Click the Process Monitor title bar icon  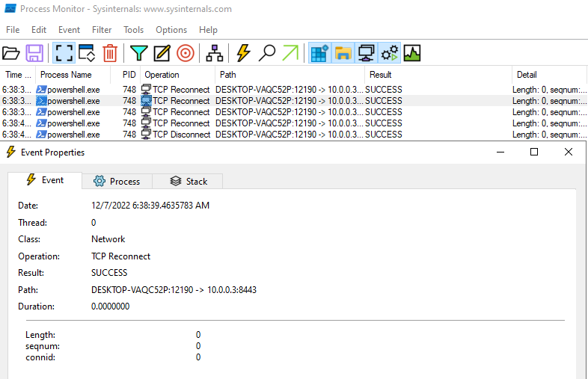(10, 9)
